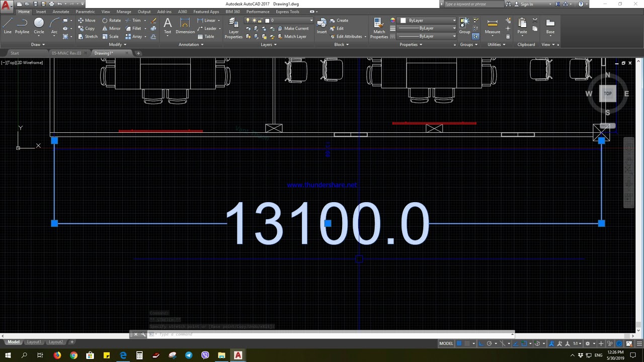644x362 pixels.
Task: Click the Match Properties tool
Action: (x=379, y=28)
